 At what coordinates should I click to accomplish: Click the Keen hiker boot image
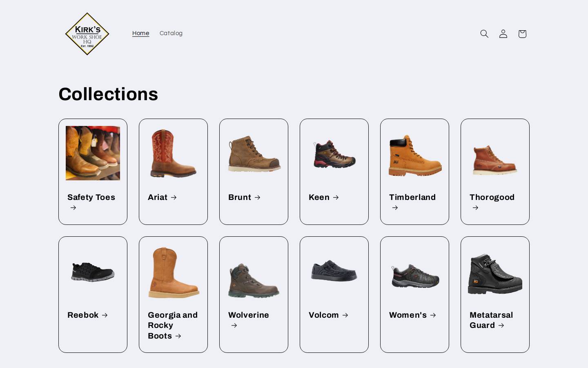[x=334, y=154]
